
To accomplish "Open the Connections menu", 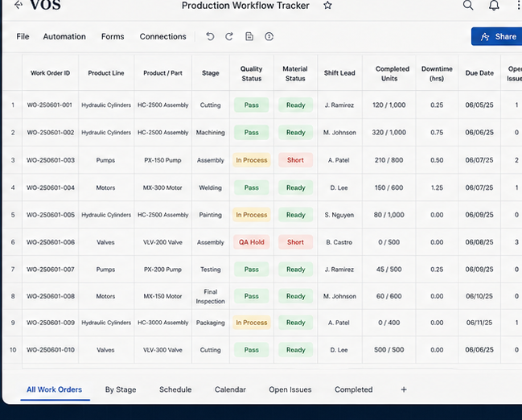I will click(162, 36).
